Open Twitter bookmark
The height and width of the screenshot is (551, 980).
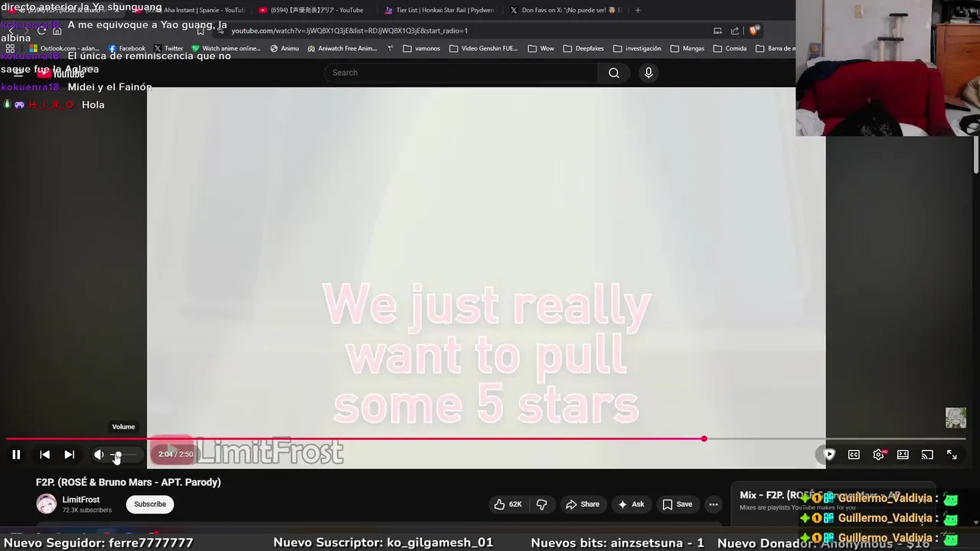pyautogui.click(x=168, y=48)
